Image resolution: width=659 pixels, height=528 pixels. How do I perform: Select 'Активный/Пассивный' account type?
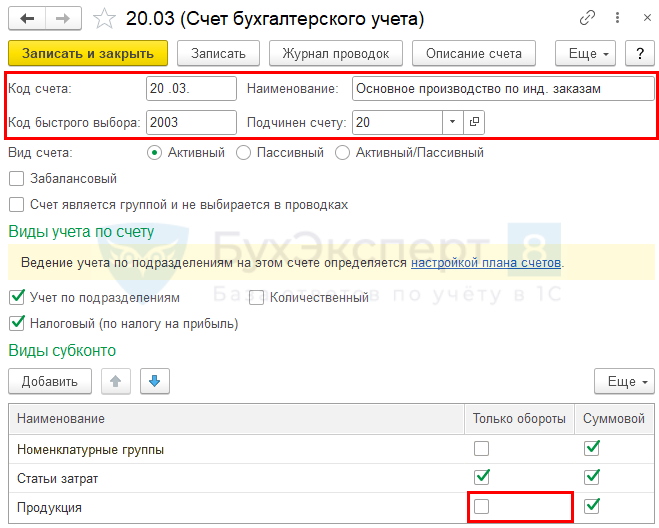(x=343, y=153)
